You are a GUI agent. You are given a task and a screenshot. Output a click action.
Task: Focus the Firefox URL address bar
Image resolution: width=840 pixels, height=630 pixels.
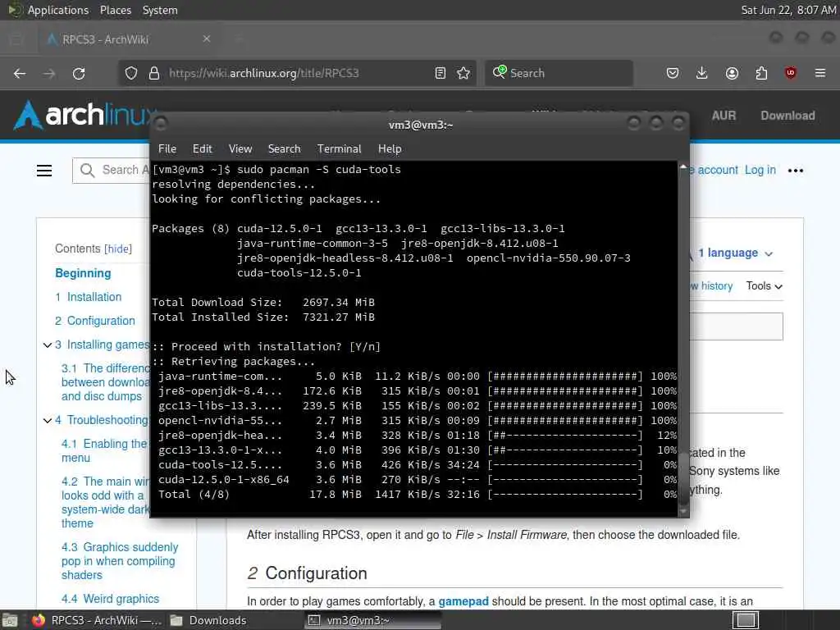[297, 73]
